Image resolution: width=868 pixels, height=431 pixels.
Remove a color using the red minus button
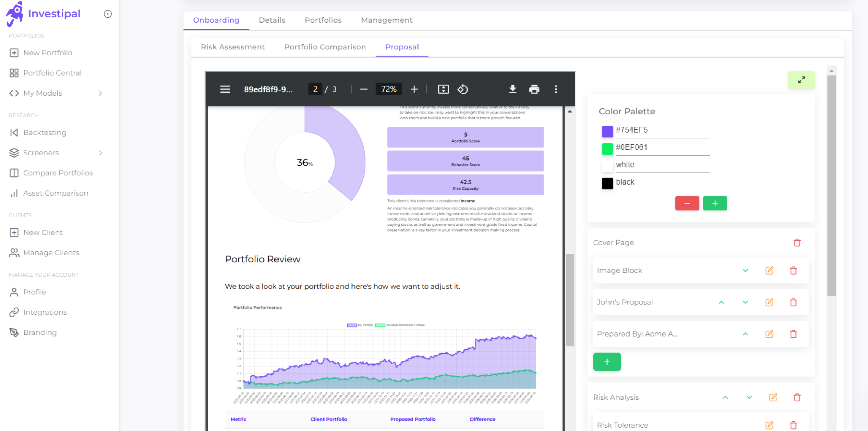[x=687, y=203]
